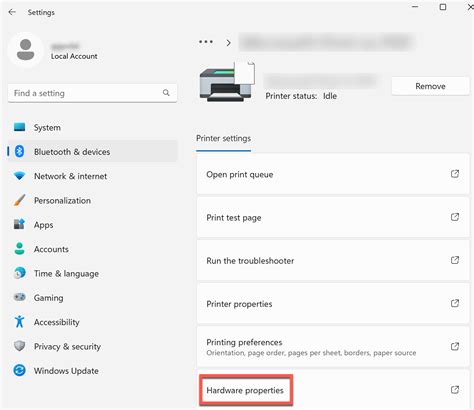Image resolution: width=474 pixels, height=410 pixels.
Task: Click external link icon for Hardware properties
Action: pos(455,390)
